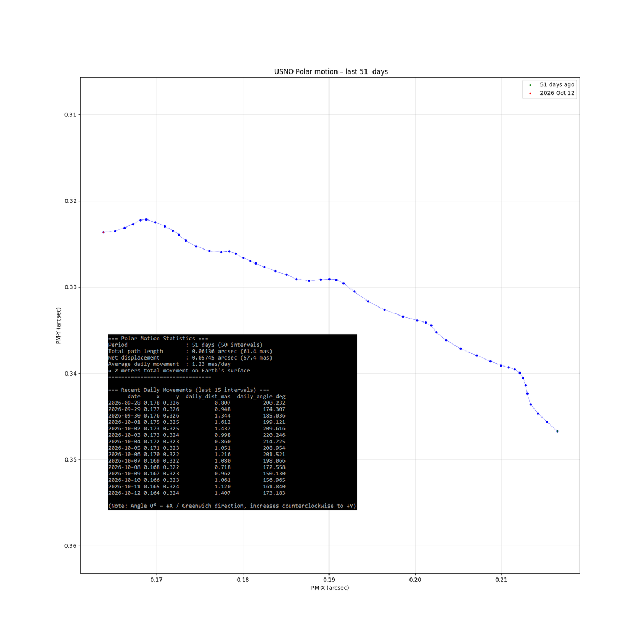Click the y-axis tick label 0.34

point(70,374)
